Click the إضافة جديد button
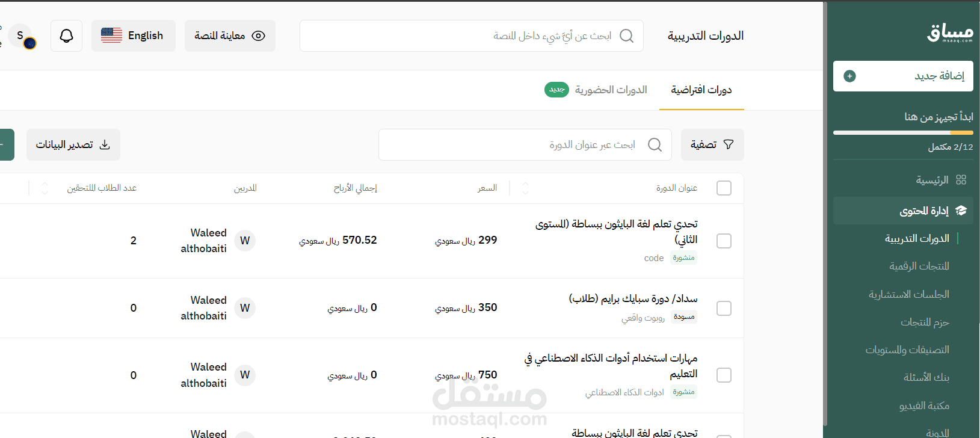The height and width of the screenshot is (438, 980). [x=903, y=76]
